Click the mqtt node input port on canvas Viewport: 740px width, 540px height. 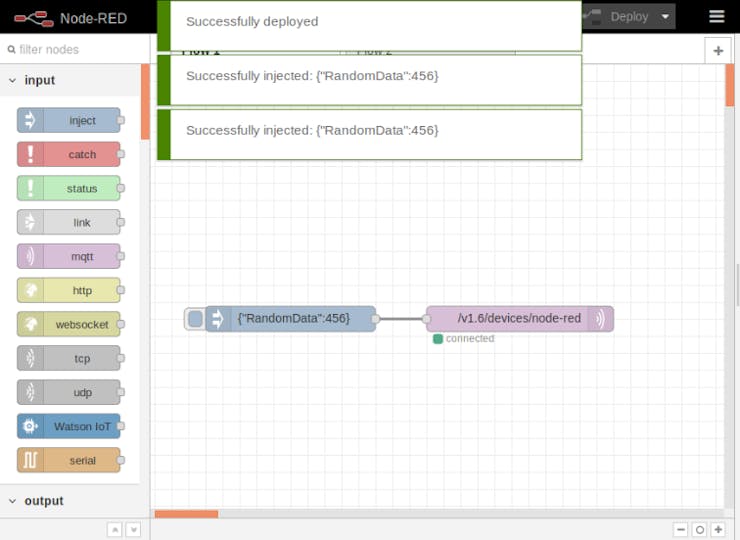coord(427,319)
